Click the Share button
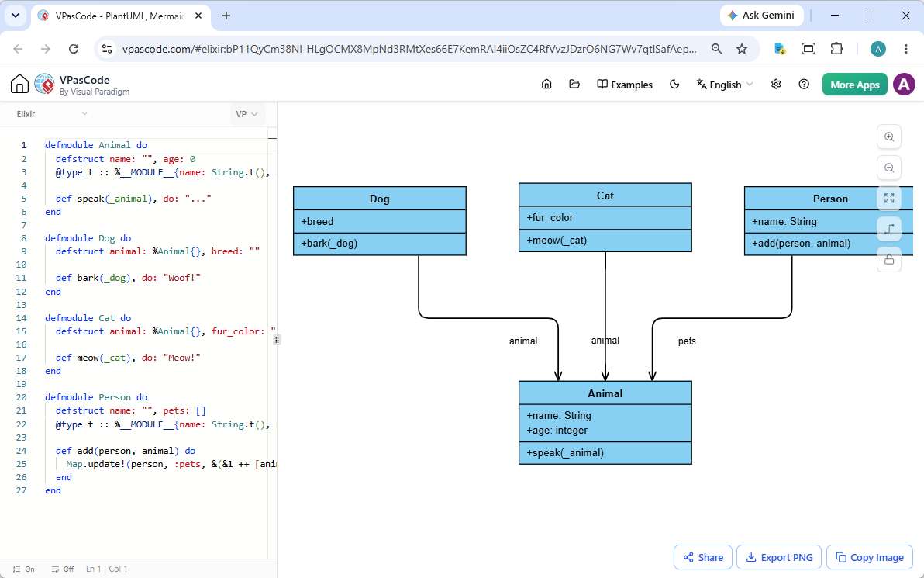Image resolution: width=924 pixels, height=578 pixels. (703, 557)
